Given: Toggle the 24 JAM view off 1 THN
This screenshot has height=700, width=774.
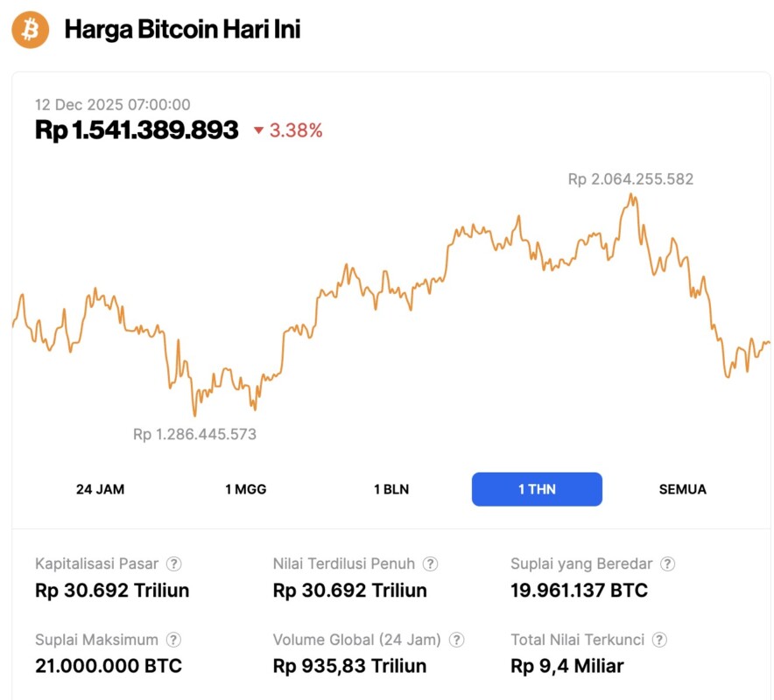Looking at the screenshot, I should (x=100, y=489).
